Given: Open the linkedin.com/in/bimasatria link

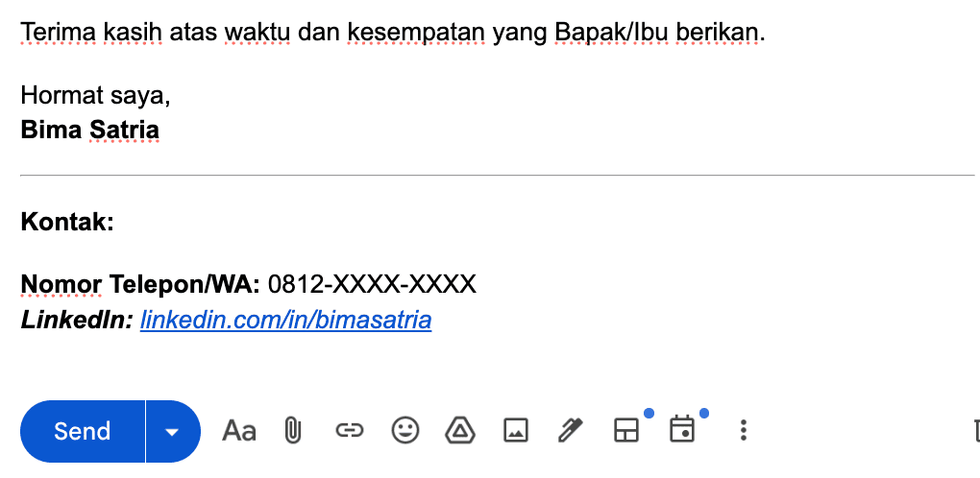Looking at the screenshot, I should point(285,320).
